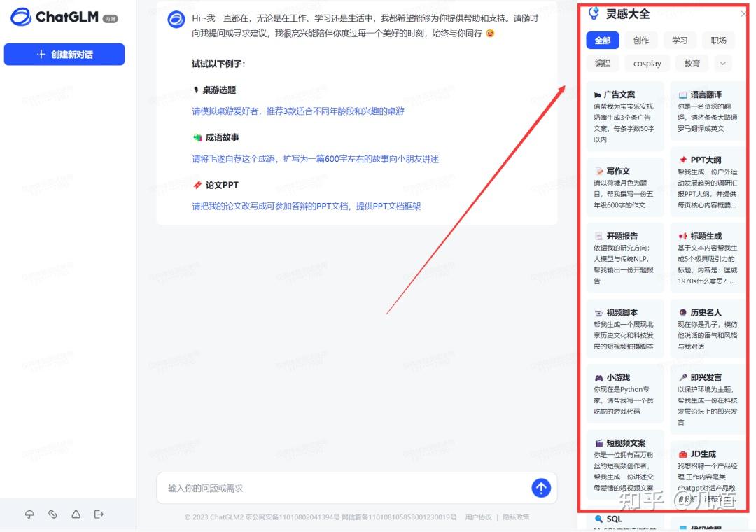Click the book icon of 语言翻译
The width and height of the screenshot is (756, 532).
pos(682,95)
